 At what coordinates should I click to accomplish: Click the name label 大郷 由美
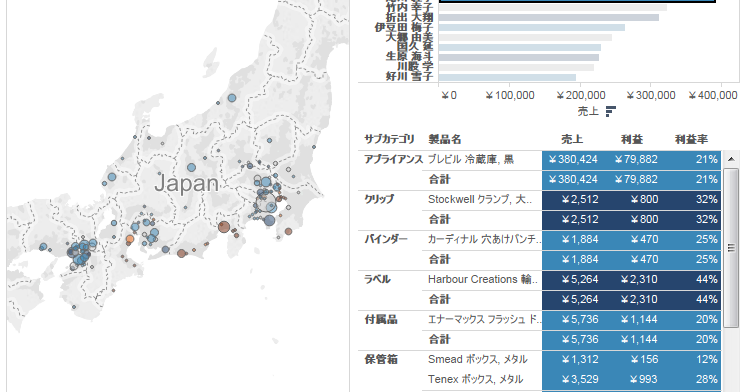coord(409,37)
